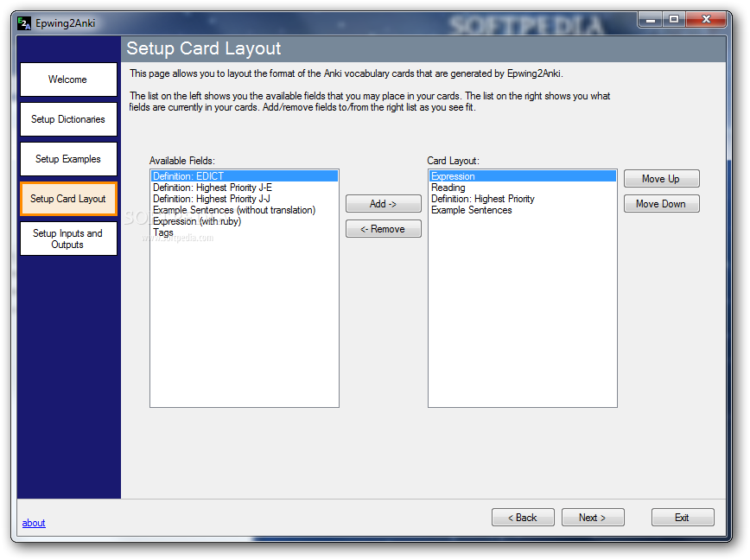Go to Setup Dictionaries step
The height and width of the screenshot is (560, 750).
pos(68,119)
